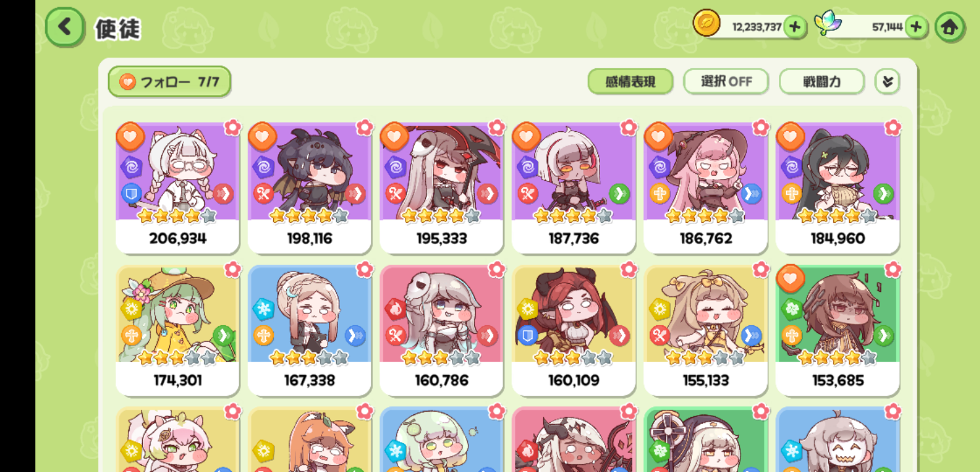This screenshot has width=980, height=472.
Task: Open the home screen icon
Action: (x=950, y=28)
